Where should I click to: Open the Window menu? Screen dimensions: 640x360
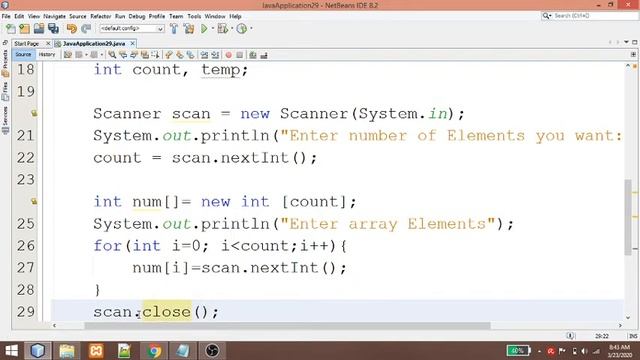tap(215, 16)
